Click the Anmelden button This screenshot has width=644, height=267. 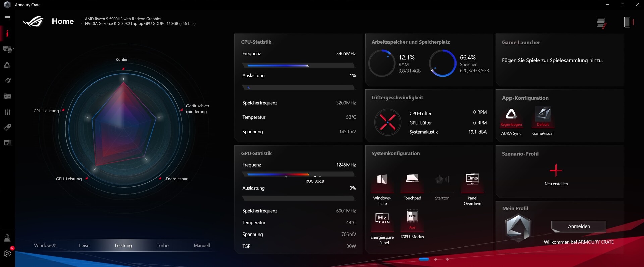[579, 226]
